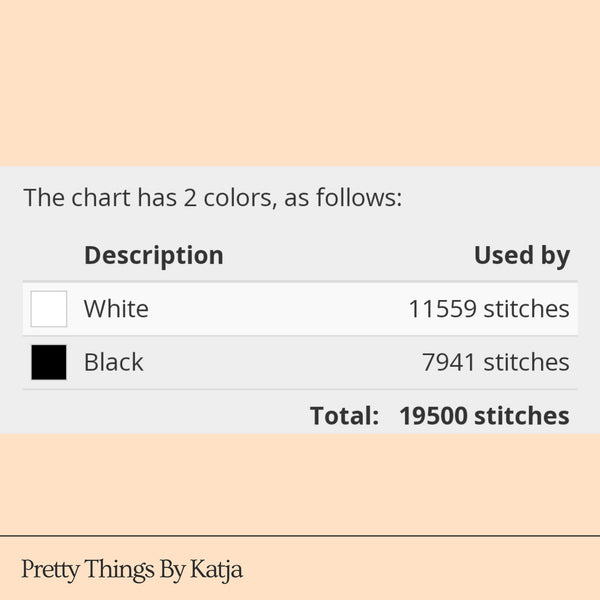Click the bold Total: label

coord(344,416)
